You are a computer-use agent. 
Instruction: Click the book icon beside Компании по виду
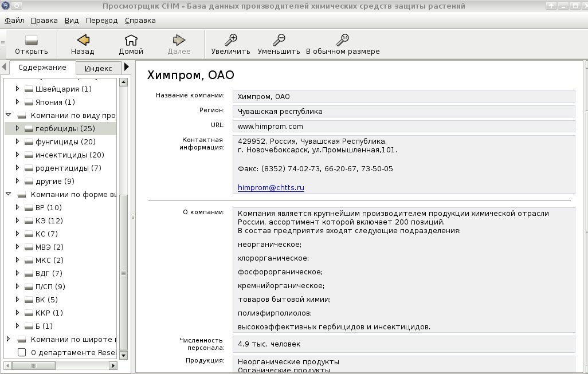point(22,116)
